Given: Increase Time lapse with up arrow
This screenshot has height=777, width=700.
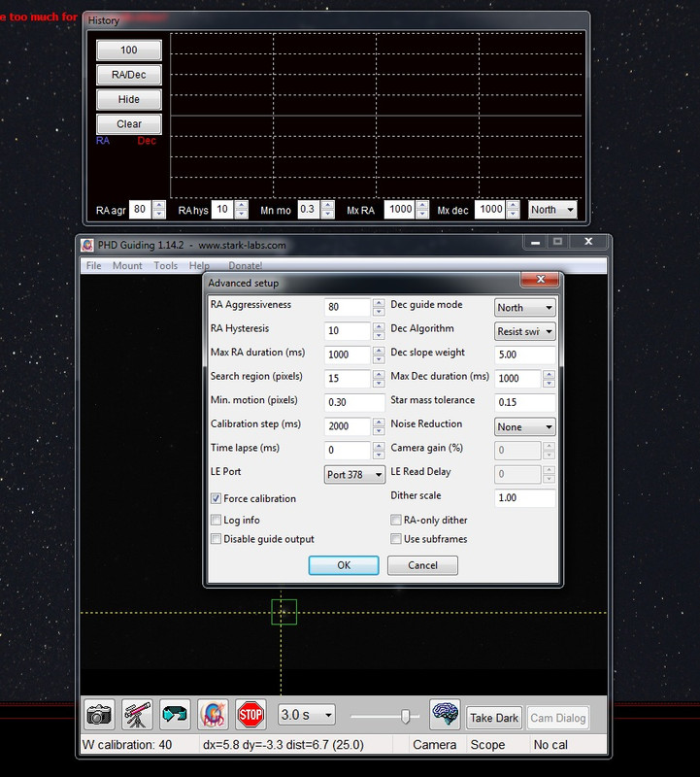Looking at the screenshot, I should point(379,446).
